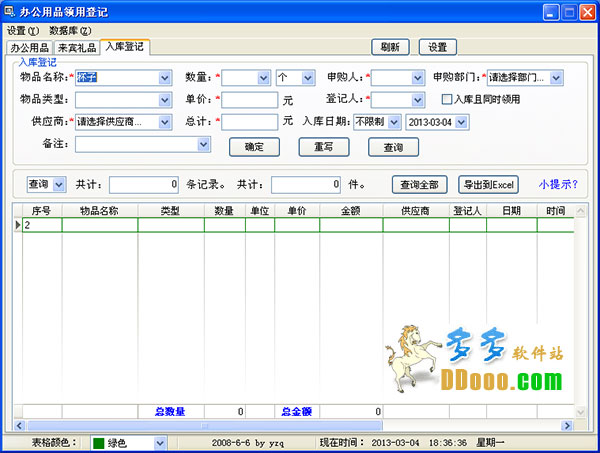600x453 pixels.
Task: Click the 数量 column header
Action: tap(225, 211)
